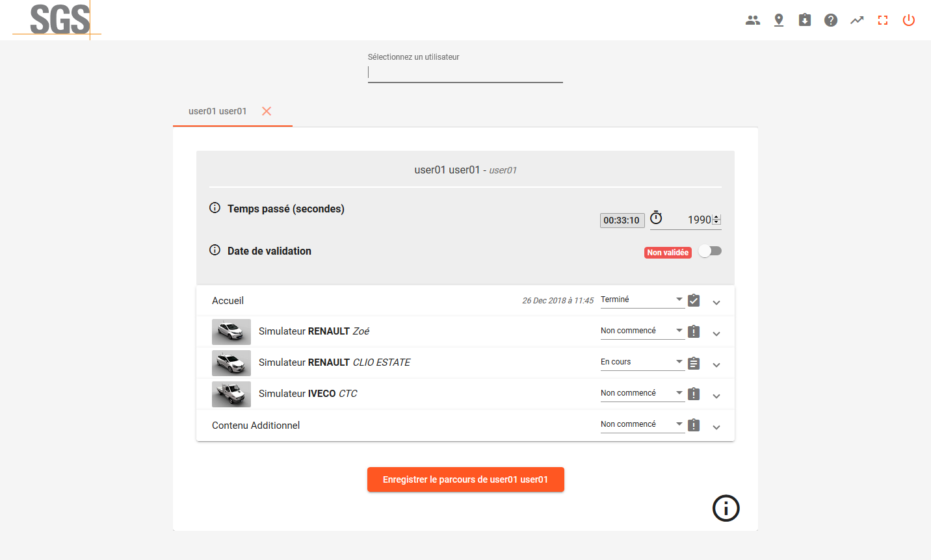The height and width of the screenshot is (560, 931).
Task: Click the Renault Zoé car thumbnail
Action: (231, 331)
